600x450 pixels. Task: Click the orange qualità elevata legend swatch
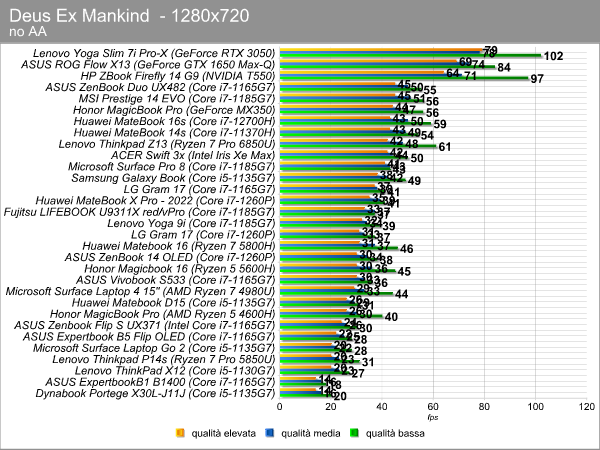pyautogui.click(x=180, y=433)
